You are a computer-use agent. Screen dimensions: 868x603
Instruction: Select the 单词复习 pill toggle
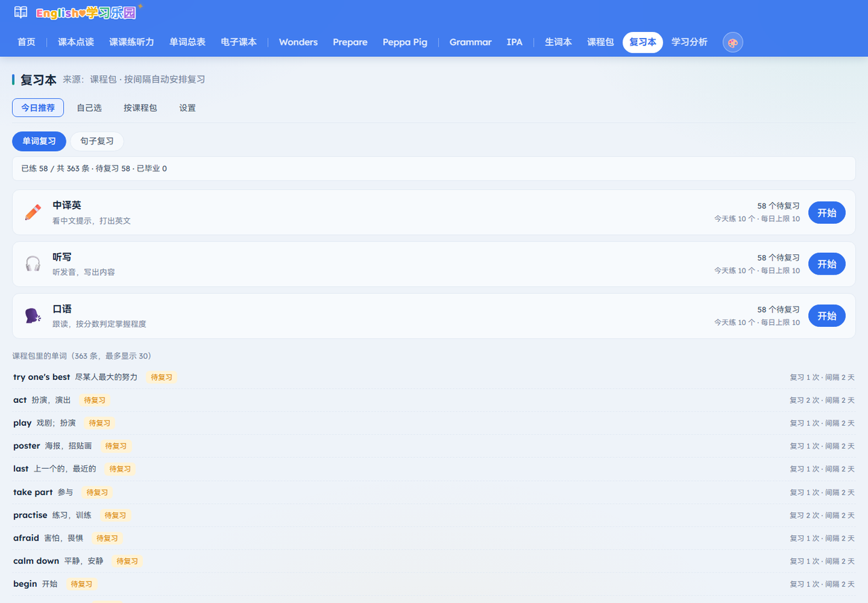coord(39,141)
